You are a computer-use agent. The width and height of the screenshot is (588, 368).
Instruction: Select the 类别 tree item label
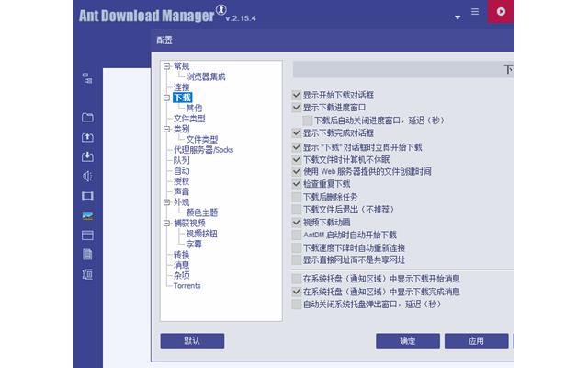[x=182, y=129]
